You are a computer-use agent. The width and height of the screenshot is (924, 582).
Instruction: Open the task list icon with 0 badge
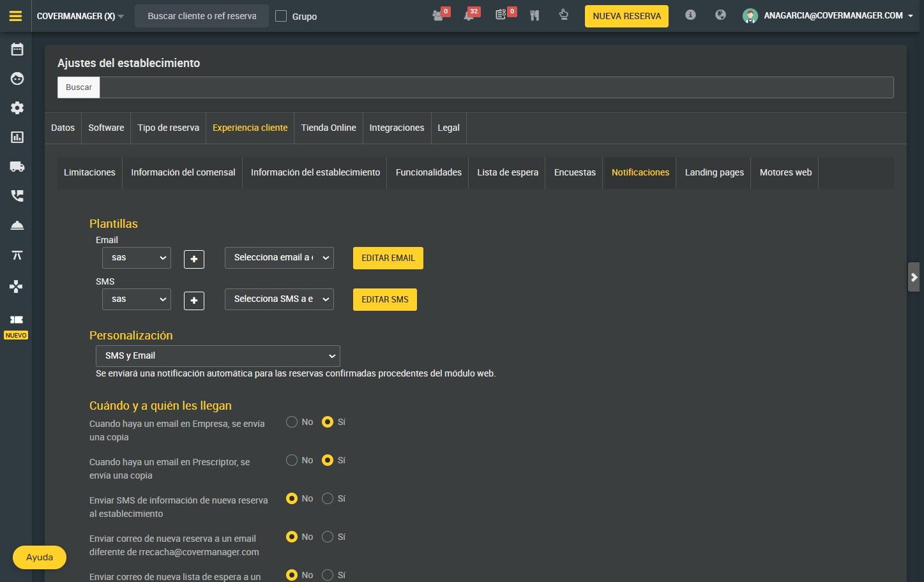point(501,15)
